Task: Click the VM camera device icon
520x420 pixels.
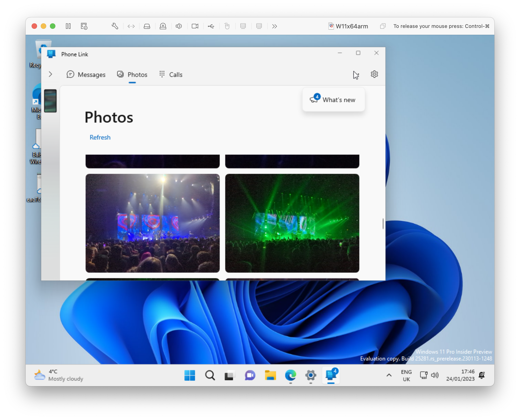Action: point(195,26)
